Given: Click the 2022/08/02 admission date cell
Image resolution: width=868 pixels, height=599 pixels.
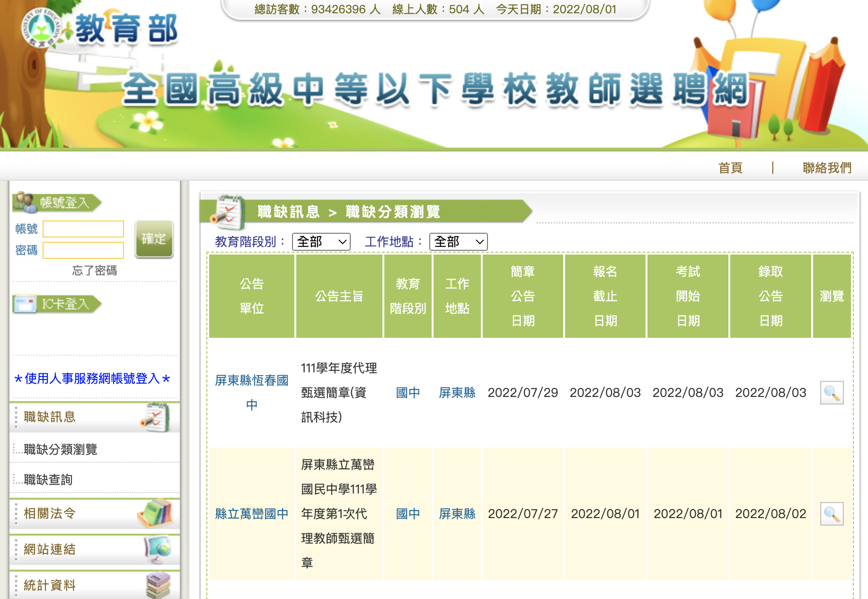Looking at the screenshot, I should [x=771, y=514].
